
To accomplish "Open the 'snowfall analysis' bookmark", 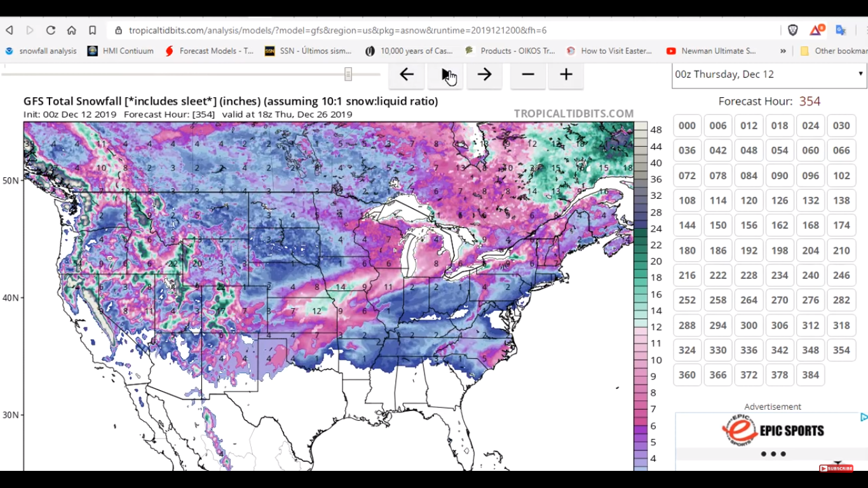I will coord(41,51).
